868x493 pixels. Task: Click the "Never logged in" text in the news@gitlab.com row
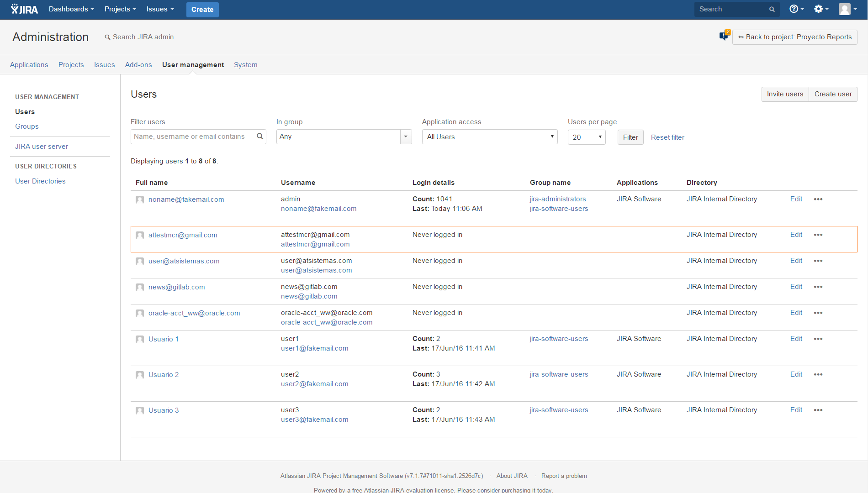click(x=437, y=287)
